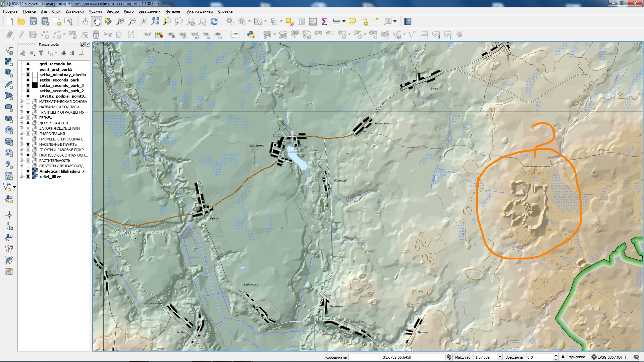
Task: Enable the НАЗВАНИЯ И ПОДПИСИ group checkbox
Action: (x=28, y=107)
